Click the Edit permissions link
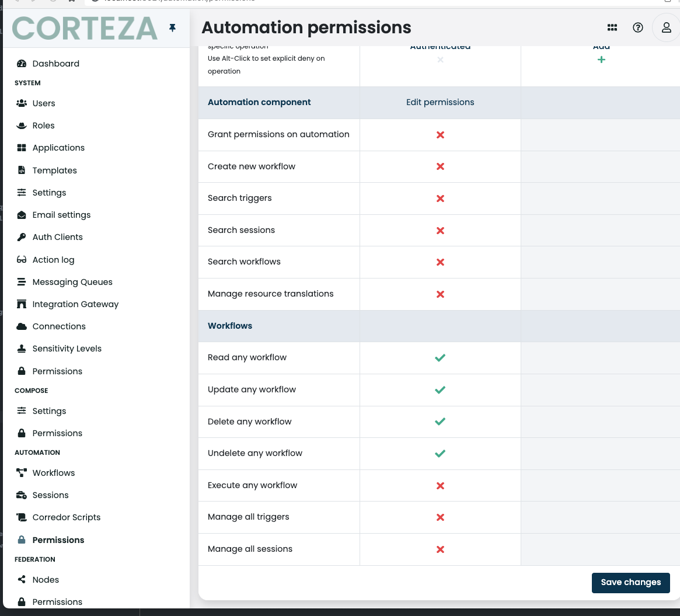Viewport: 680px width, 616px height. [x=440, y=102]
